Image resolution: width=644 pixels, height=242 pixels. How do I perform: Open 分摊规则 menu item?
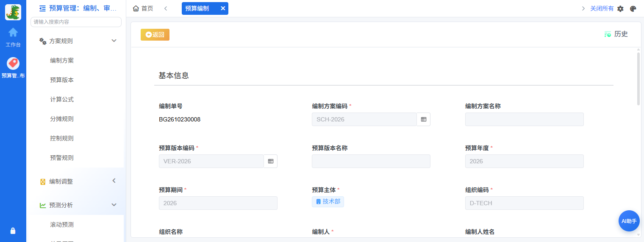pyautogui.click(x=62, y=119)
